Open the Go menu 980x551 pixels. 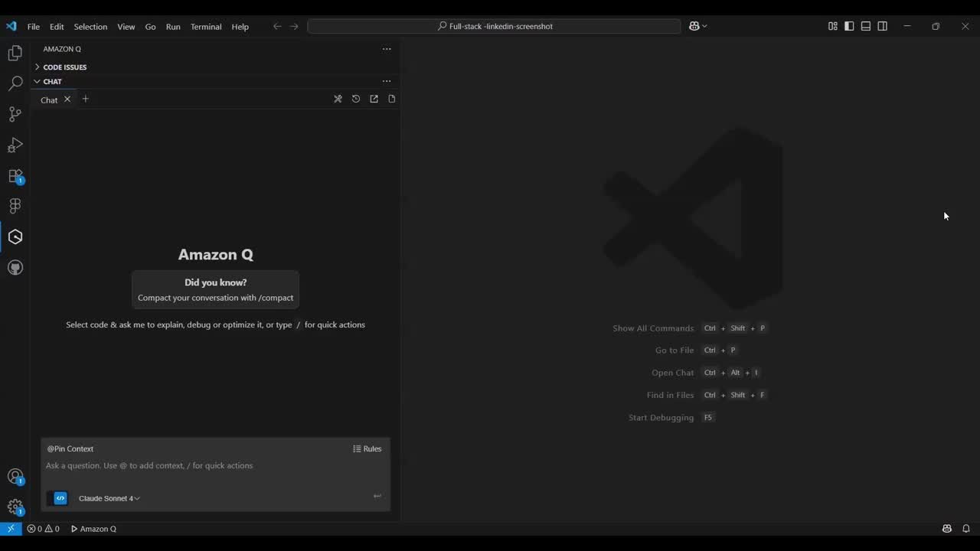coord(150,26)
